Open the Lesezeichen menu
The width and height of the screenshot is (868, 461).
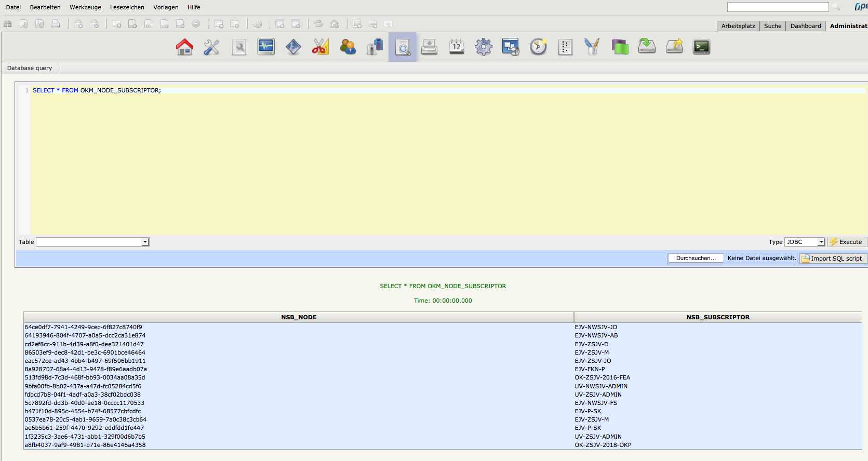click(x=127, y=7)
